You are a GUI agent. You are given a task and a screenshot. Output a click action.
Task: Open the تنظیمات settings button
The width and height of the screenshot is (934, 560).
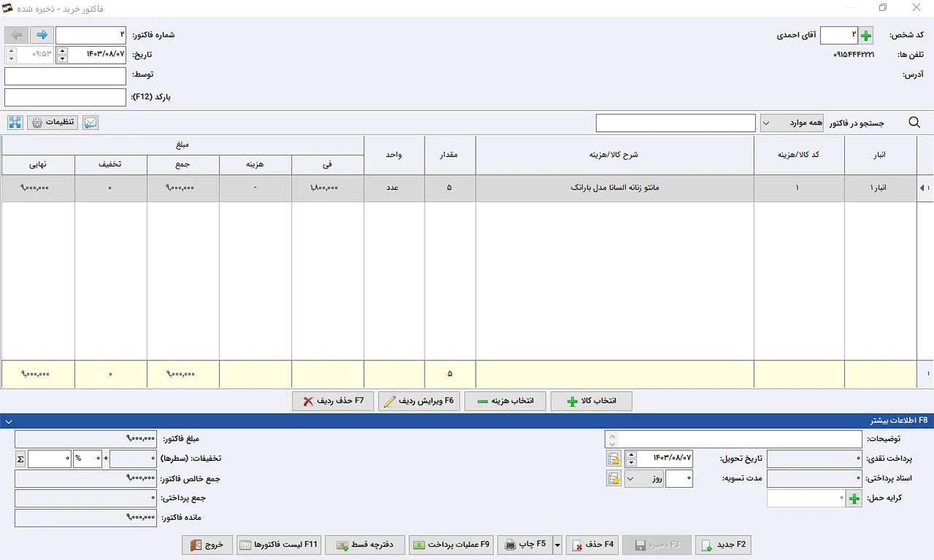pos(53,122)
